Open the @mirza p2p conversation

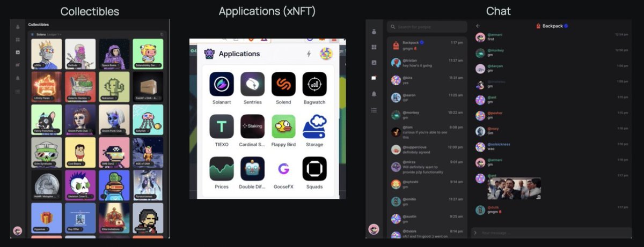(x=427, y=167)
